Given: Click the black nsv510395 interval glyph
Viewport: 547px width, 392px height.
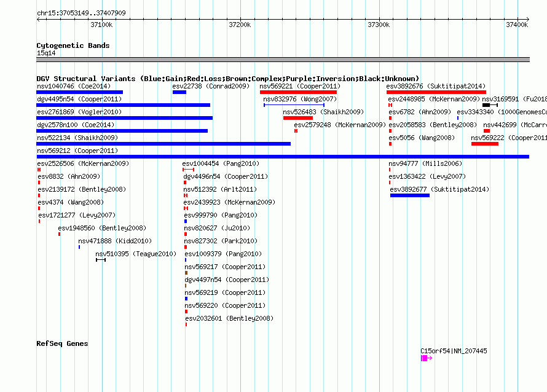Looking at the screenshot, I should (x=101, y=260).
